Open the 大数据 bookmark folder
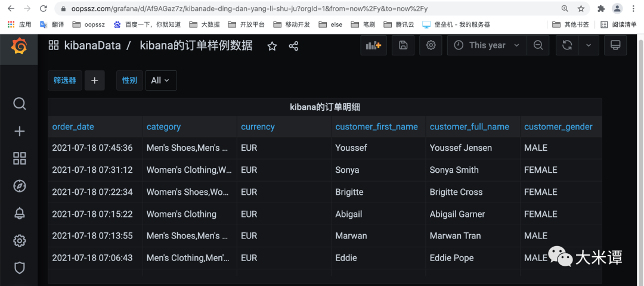This screenshot has height=286, width=644. [204, 24]
